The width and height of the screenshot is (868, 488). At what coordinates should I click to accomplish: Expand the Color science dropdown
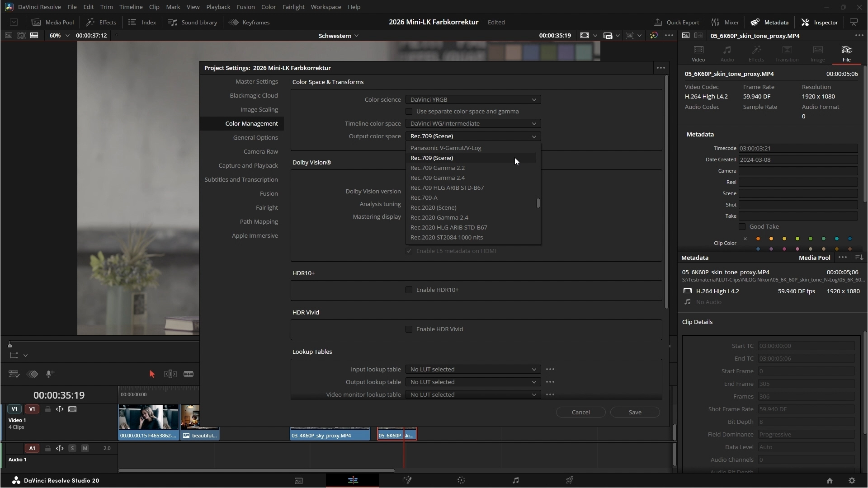click(473, 99)
